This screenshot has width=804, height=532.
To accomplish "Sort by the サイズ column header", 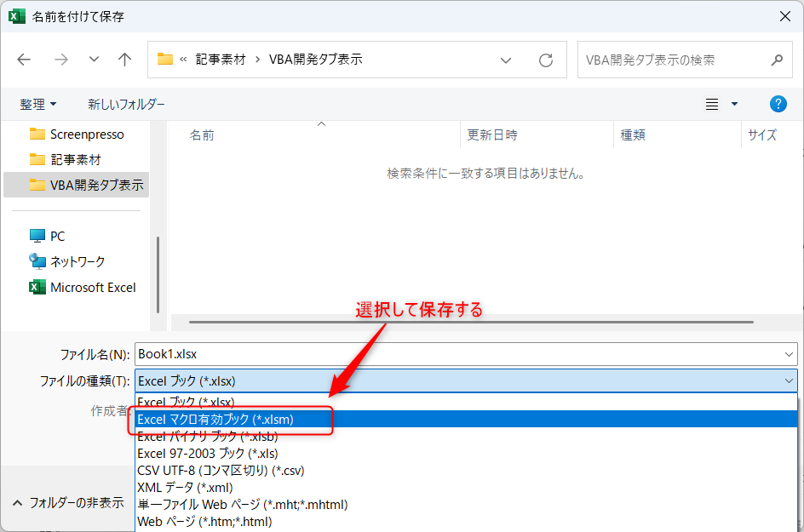I will pos(762,134).
